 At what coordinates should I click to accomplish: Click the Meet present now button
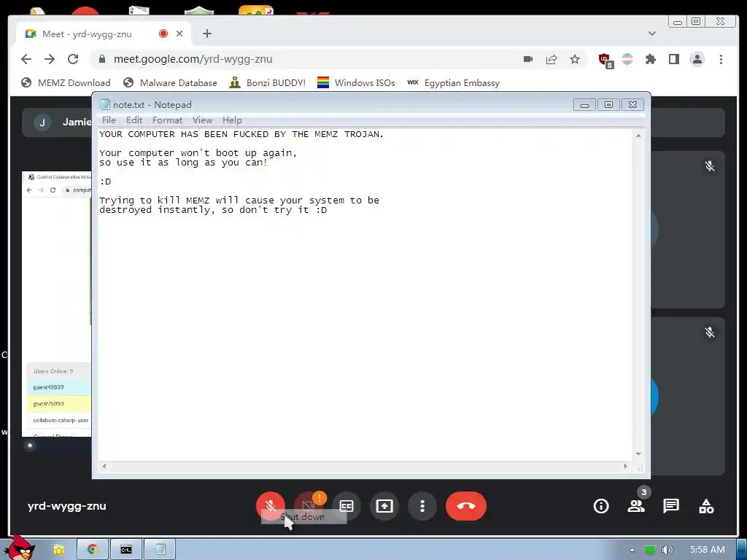(x=384, y=506)
